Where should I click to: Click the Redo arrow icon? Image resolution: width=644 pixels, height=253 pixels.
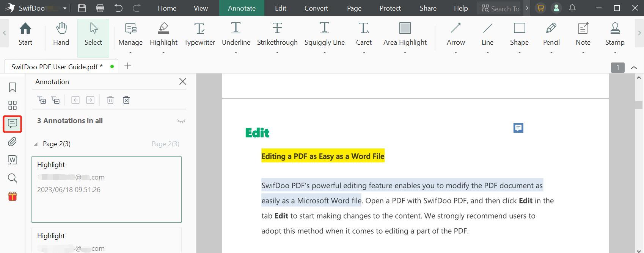point(137,8)
